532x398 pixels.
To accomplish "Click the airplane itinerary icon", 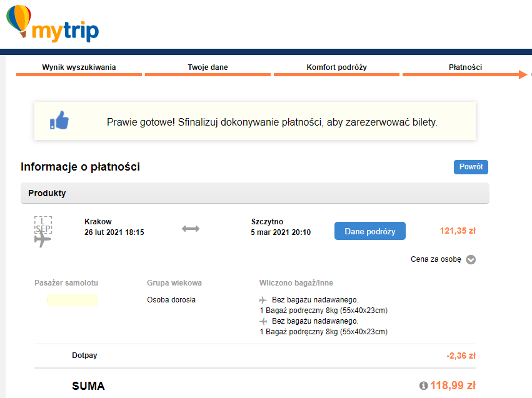I will click(43, 232).
